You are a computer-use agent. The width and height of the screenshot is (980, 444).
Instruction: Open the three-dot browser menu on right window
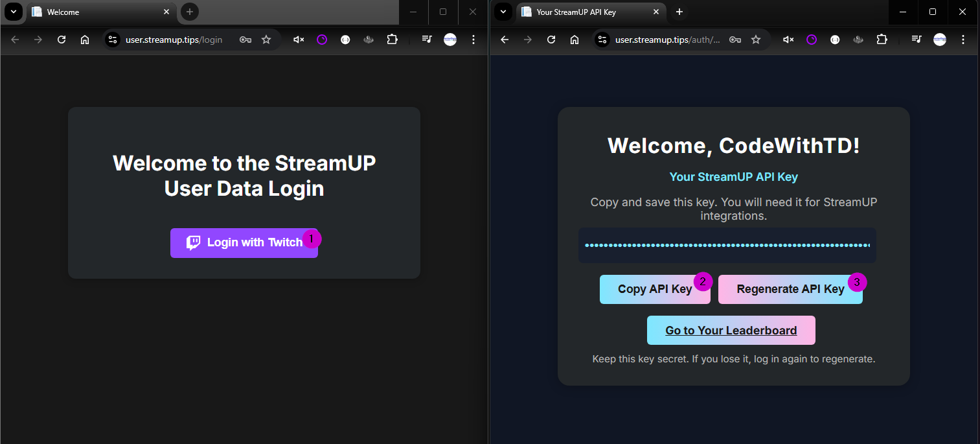coord(963,40)
